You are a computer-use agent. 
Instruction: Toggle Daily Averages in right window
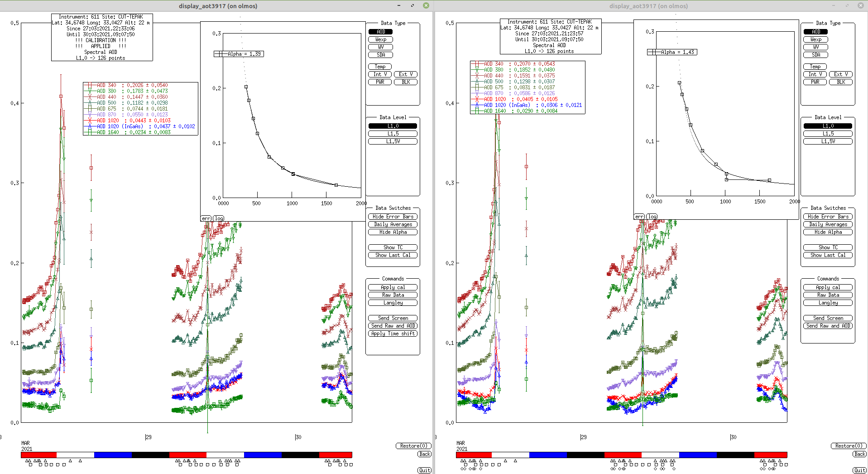[828, 224]
